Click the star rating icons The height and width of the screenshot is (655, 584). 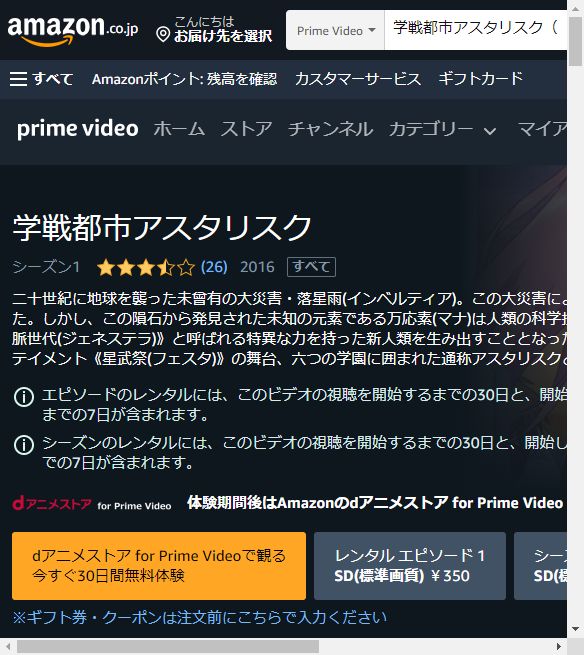[146, 267]
